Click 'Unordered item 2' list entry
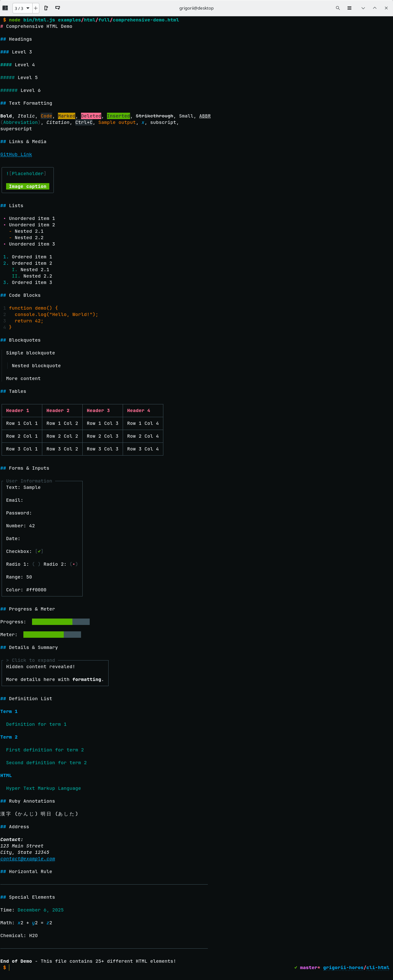The width and height of the screenshot is (393, 980). click(32, 225)
